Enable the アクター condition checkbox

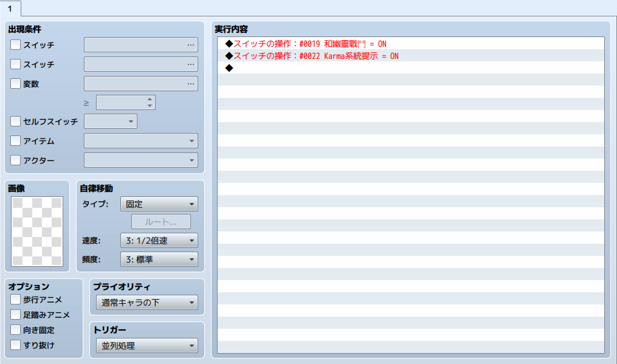(15, 160)
